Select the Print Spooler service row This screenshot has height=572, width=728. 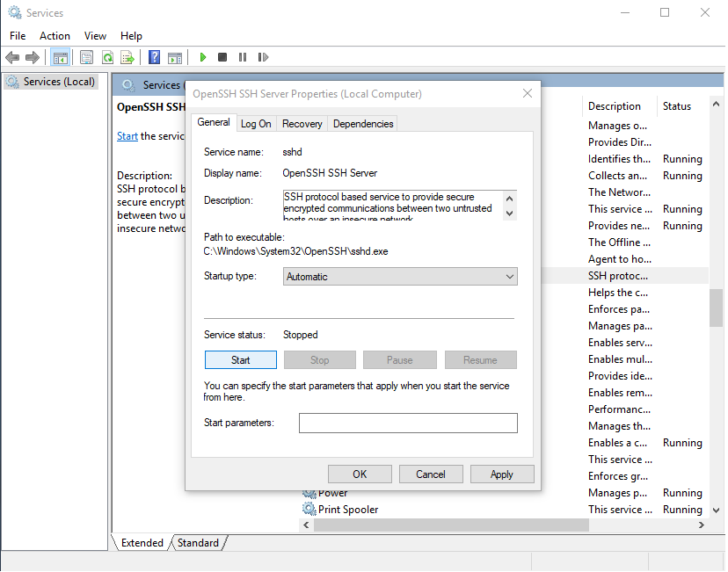coord(504,510)
